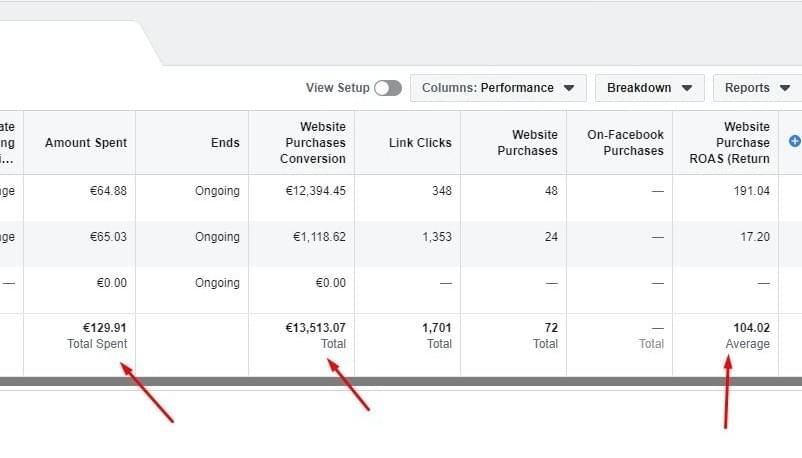Select the 104.02 average ROAS summary

[x=750, y=327]
